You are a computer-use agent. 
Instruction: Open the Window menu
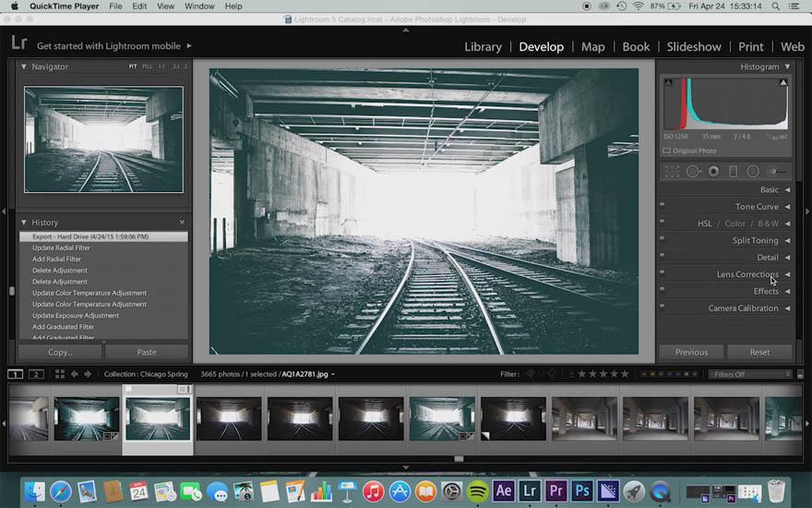pos(199,6)
